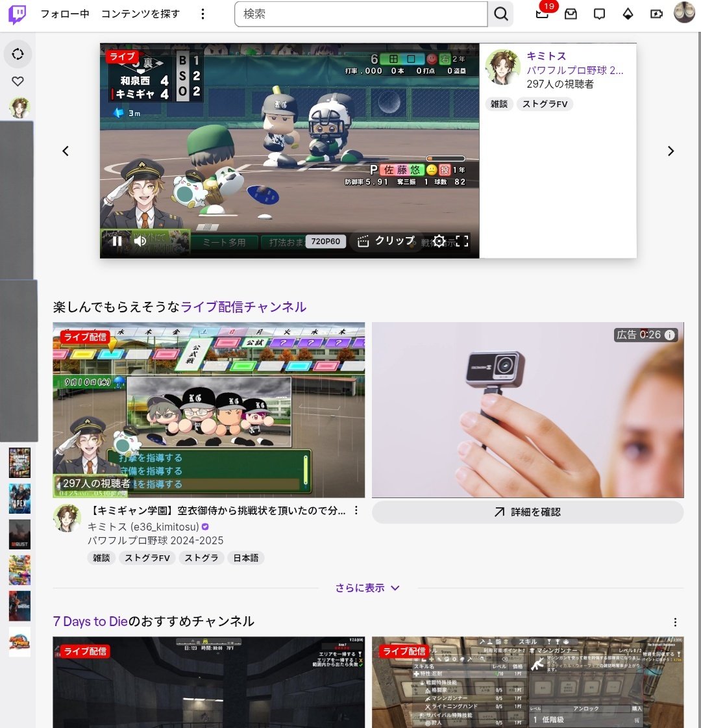701x728 pixels.
Task: Open the Bits diamond icon
Action: coord(628,14)
